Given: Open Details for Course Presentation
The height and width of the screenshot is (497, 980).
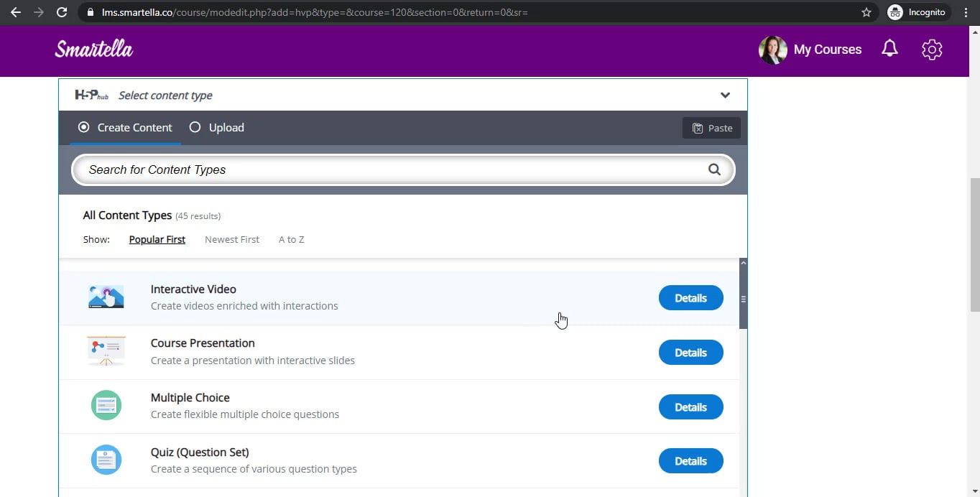Looking at the screenshot, I should click(x=691, y=353).
